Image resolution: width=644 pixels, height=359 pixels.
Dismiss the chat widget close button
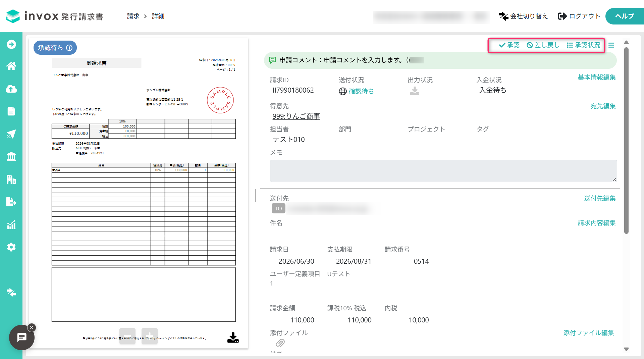click(32, 327)
